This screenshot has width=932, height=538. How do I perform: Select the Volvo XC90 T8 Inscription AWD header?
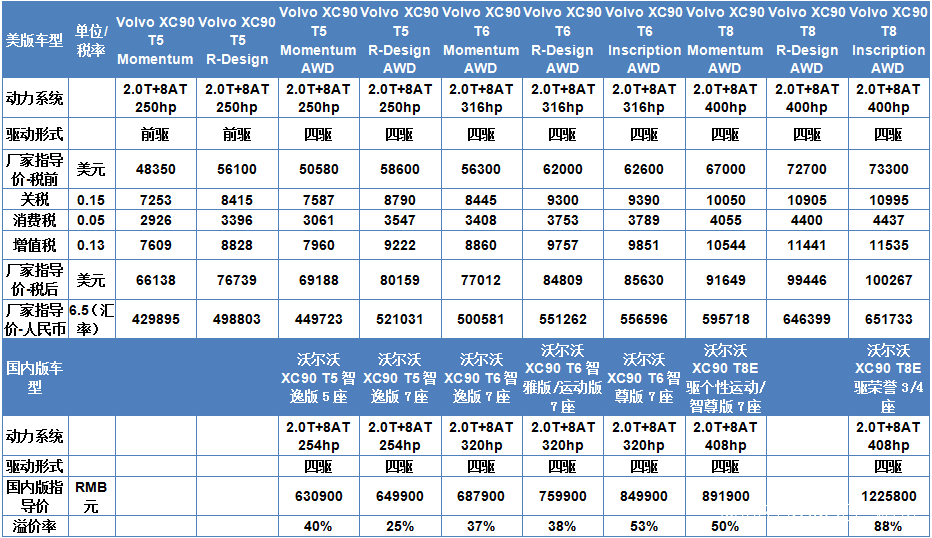tap(888, 40)
